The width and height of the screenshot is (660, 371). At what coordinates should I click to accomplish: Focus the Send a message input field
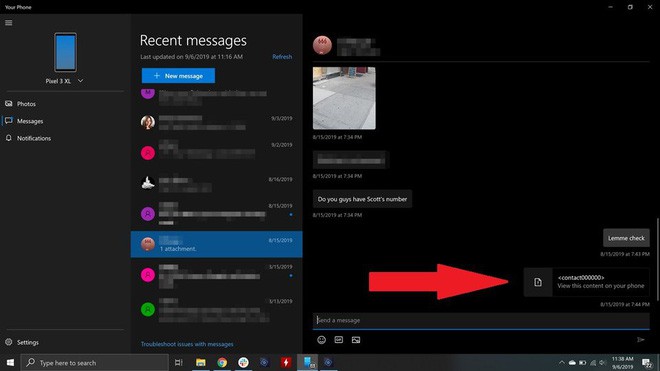pyautogui.click(x=481, y=320)
